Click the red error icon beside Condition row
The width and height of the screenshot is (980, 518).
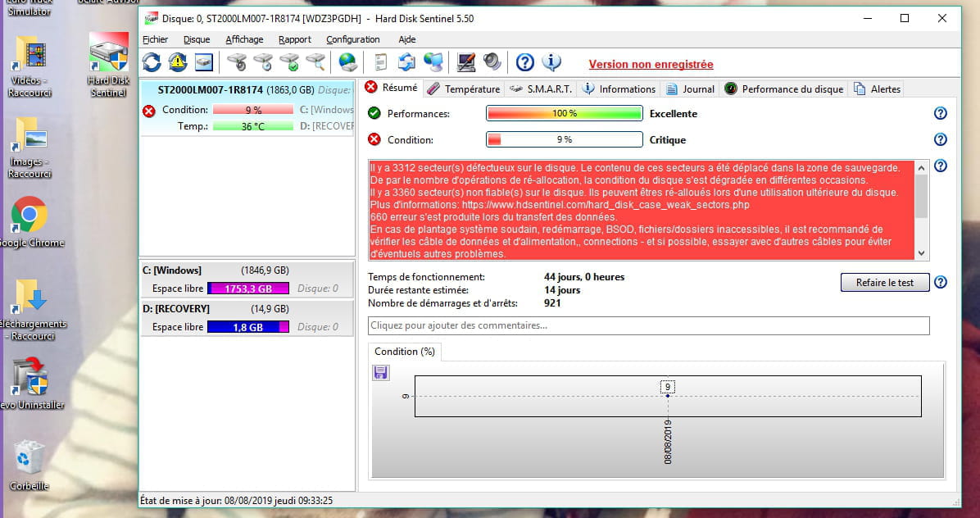click(374, 139)
